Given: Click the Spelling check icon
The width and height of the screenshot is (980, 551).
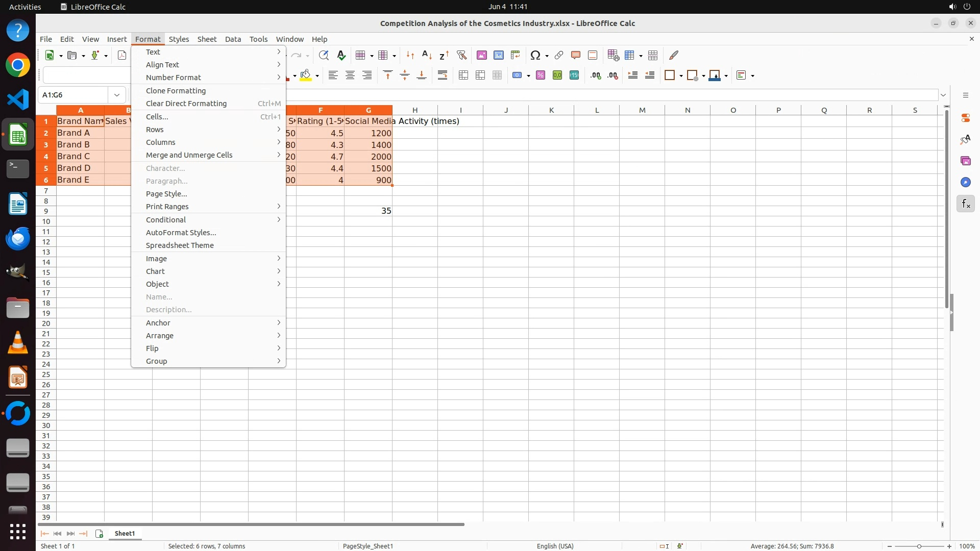Looking at the screenshot, I should 341,55.
